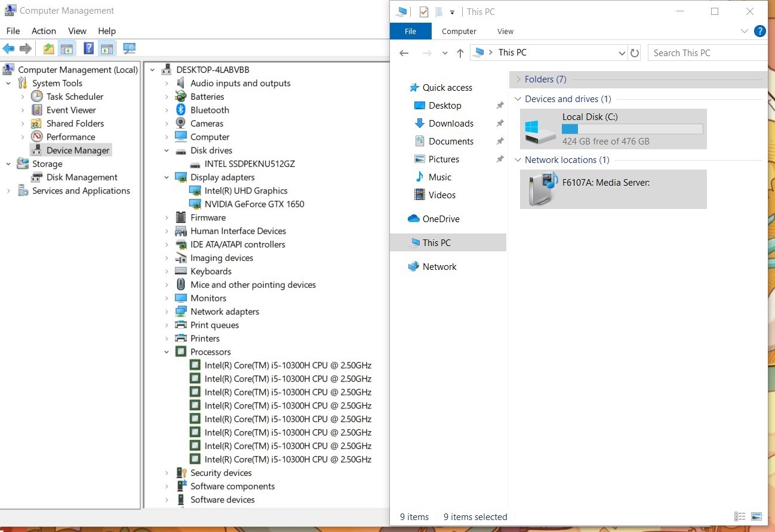The height and width of the screenshot is (532, 775).
Task: Switch to large thumbnails view in status bar
Action: click(x=756, y=516)
